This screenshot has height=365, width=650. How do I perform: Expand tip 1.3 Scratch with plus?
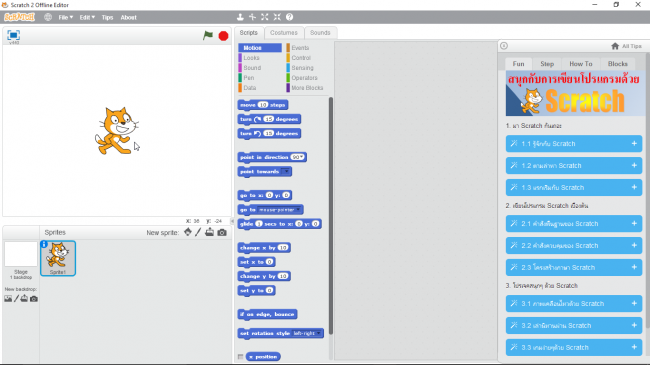pyautogui.click(x=634, y=187)
